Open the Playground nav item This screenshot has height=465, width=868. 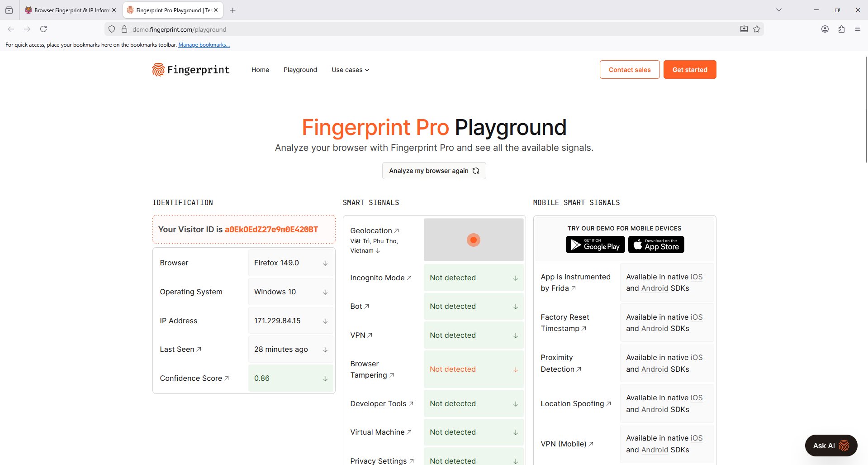click(x=300, y=70)
